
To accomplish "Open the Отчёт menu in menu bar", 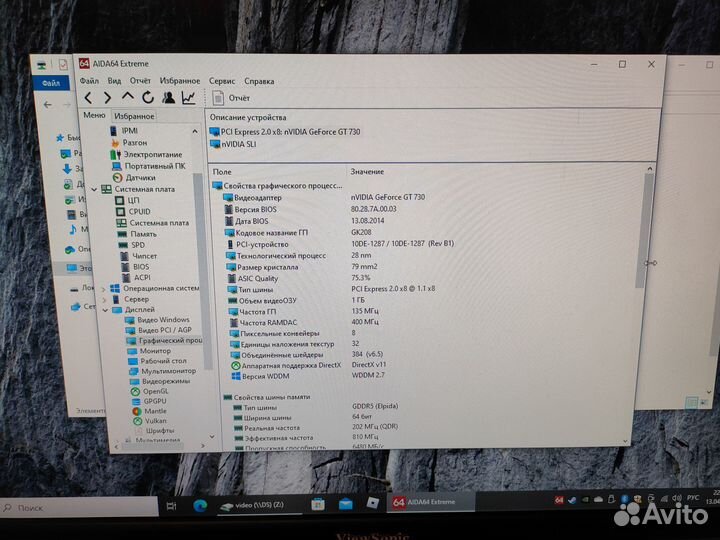I will [140, 81].
